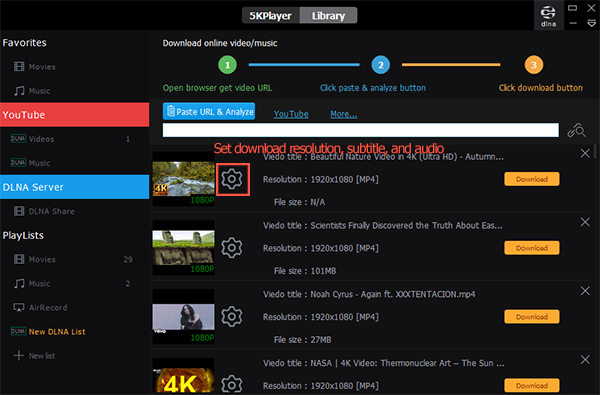The image size is (600, 395).
Task: Open settings gear for Scientists Easter Island video
Action: (x=232, y=248)
